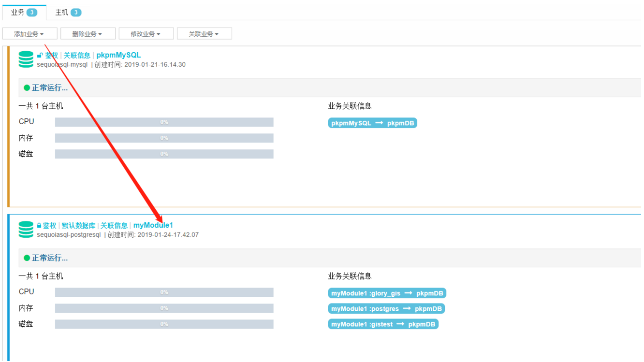Click the 内存 progress bar for pkpmMySQL
Viewport: 644px width, 362px height.
point(164,138)
